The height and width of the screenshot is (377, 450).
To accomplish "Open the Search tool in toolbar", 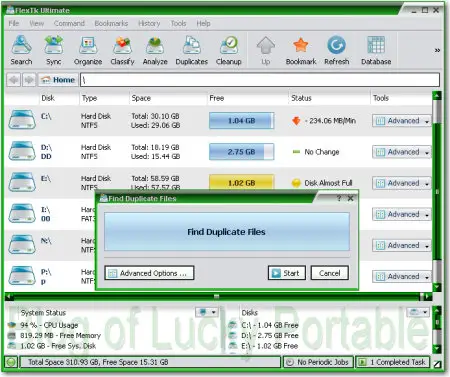I will pos(21,50).
